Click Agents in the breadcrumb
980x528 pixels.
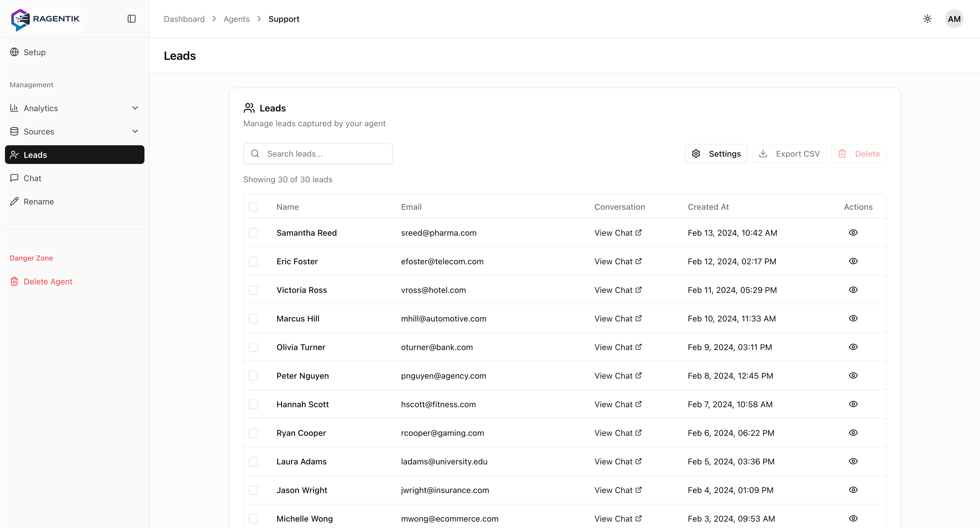click(236, 19)
